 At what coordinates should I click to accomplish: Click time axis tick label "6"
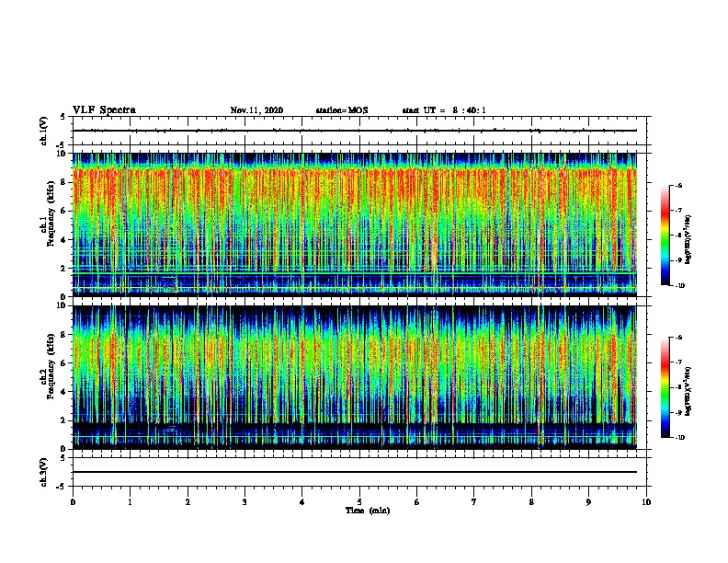point(416,502)
